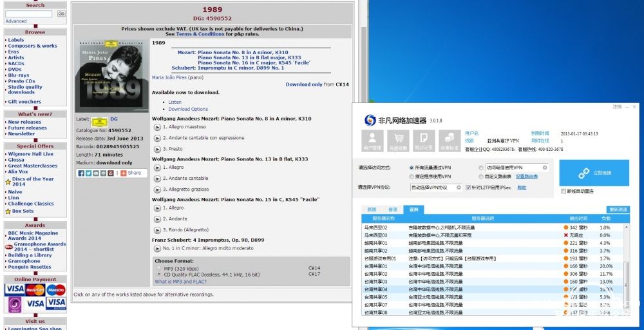The width and height of the screenshot is (644, 330).
Task: Open the Wigmore Hall Live special offer
Action: 30,154
